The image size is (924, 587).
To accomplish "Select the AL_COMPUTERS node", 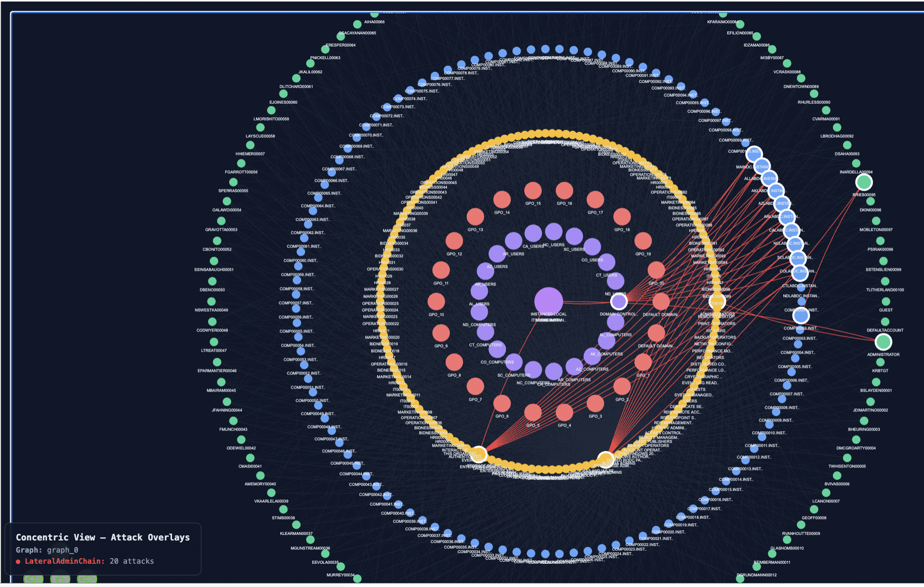I will point(615,322).
